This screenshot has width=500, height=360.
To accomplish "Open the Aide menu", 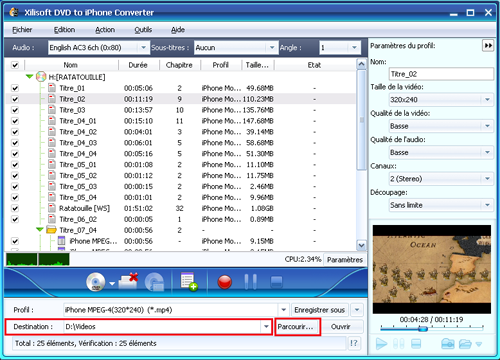I will click(x=178, y=30).
